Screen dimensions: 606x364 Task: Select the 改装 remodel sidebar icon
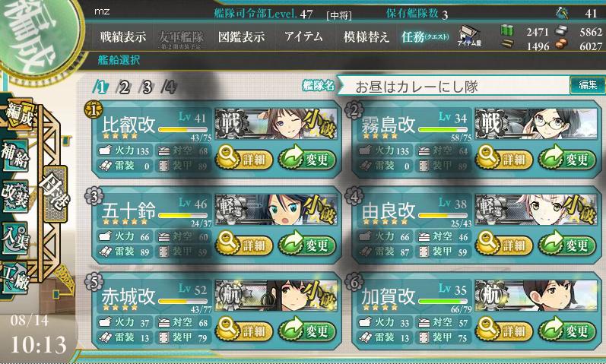coord(15,196)
